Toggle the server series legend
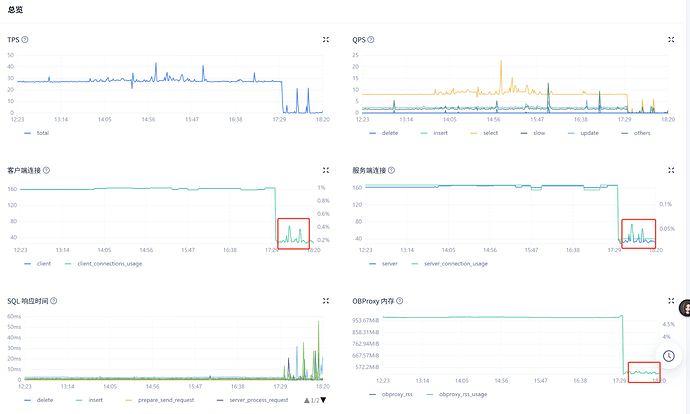This screenshot has width=690, height=414. [x=384, y=264]
